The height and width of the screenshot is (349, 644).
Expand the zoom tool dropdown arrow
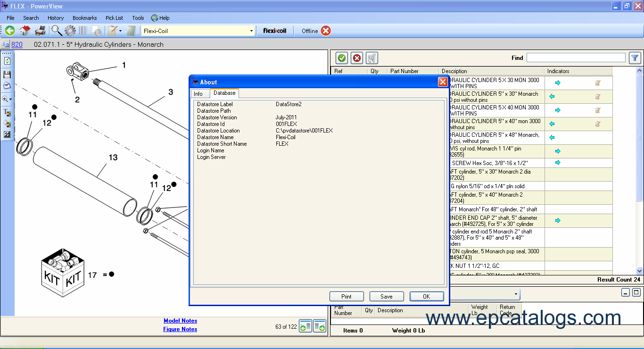(x=11, y=100)
